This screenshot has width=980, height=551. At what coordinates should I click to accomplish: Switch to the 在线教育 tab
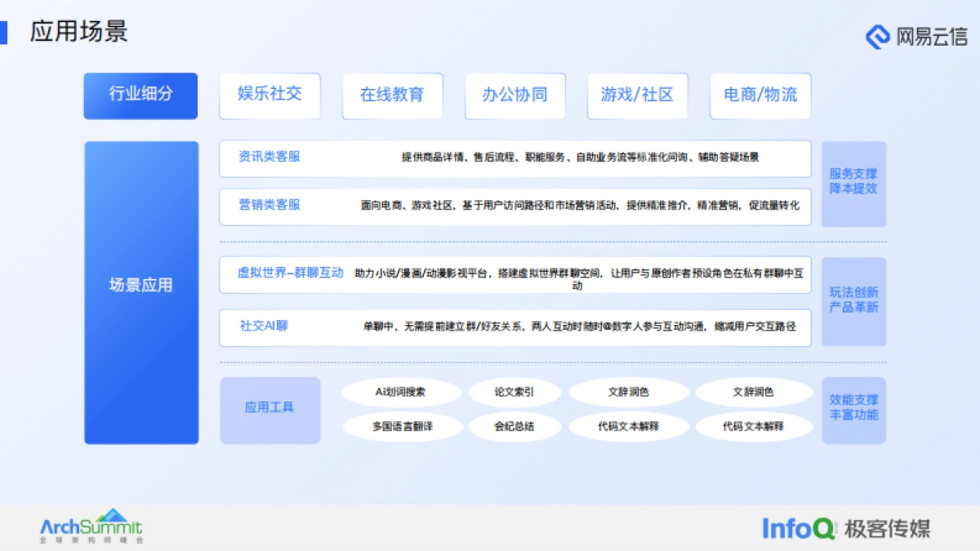(393, 96)
